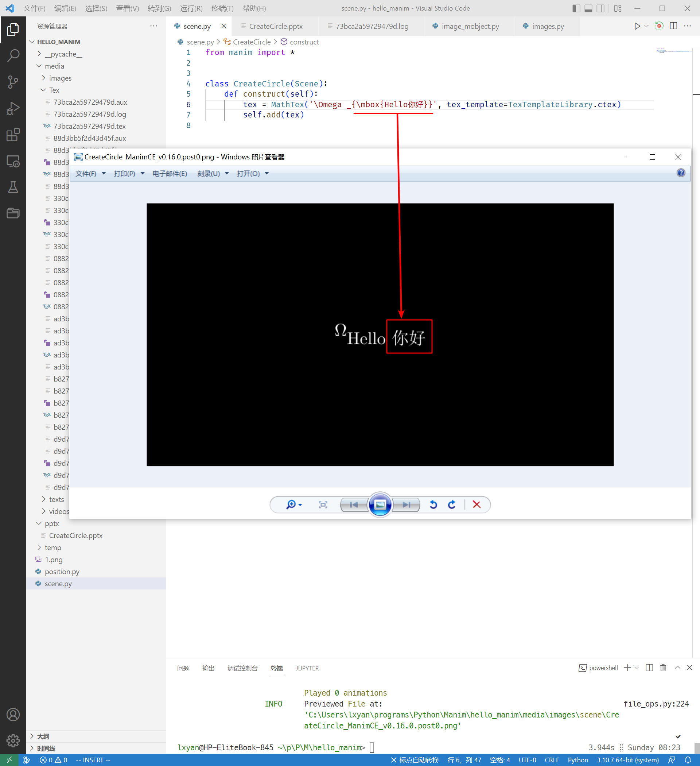
Task: Delete the image using the red X control
Action: point(477,504)
